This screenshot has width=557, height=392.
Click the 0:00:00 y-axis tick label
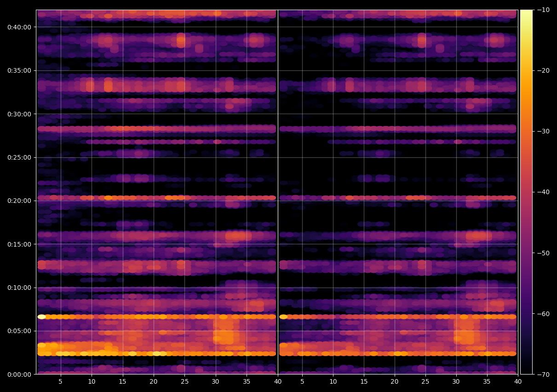click(x=19, y=374)
